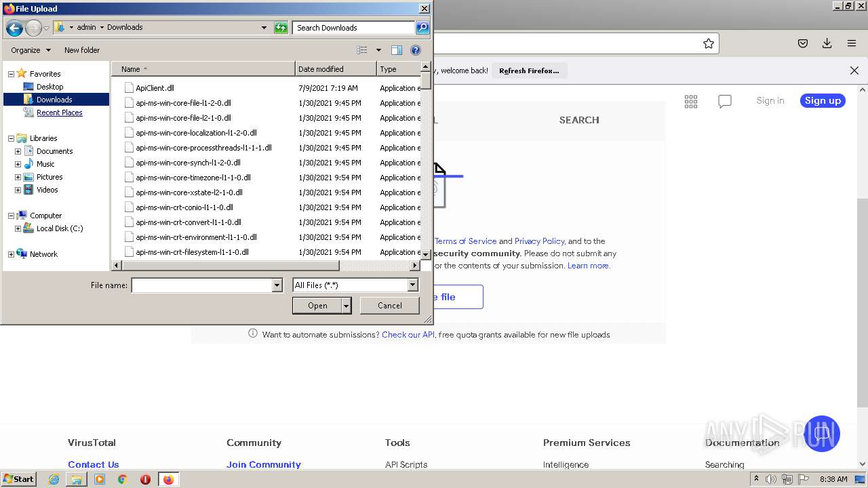
Task: Collapse the Libraries tree node
Action: click(11, 138)
